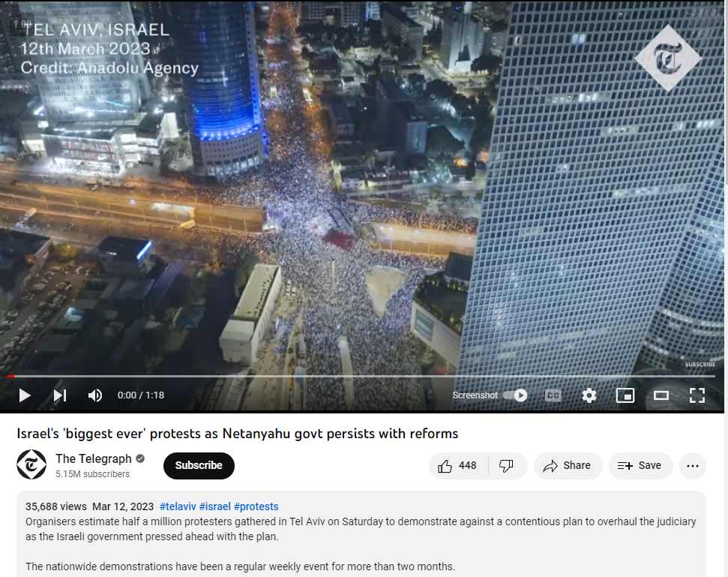Viewport: 728px width, 577px height.
Task: Open The Telegraph channel avatar
Action: (x=31, y=464)
